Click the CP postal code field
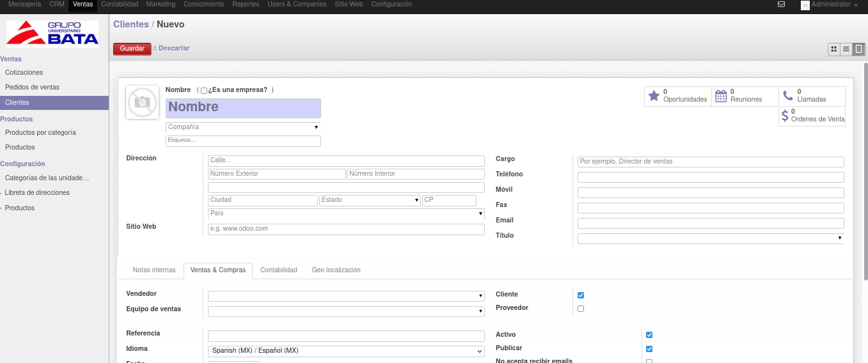 (449, 201)
